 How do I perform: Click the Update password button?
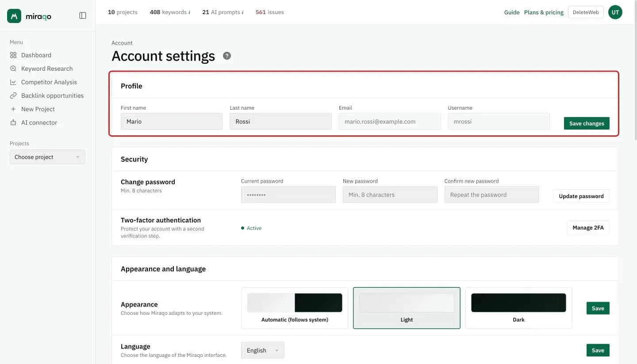click(581, 196)
